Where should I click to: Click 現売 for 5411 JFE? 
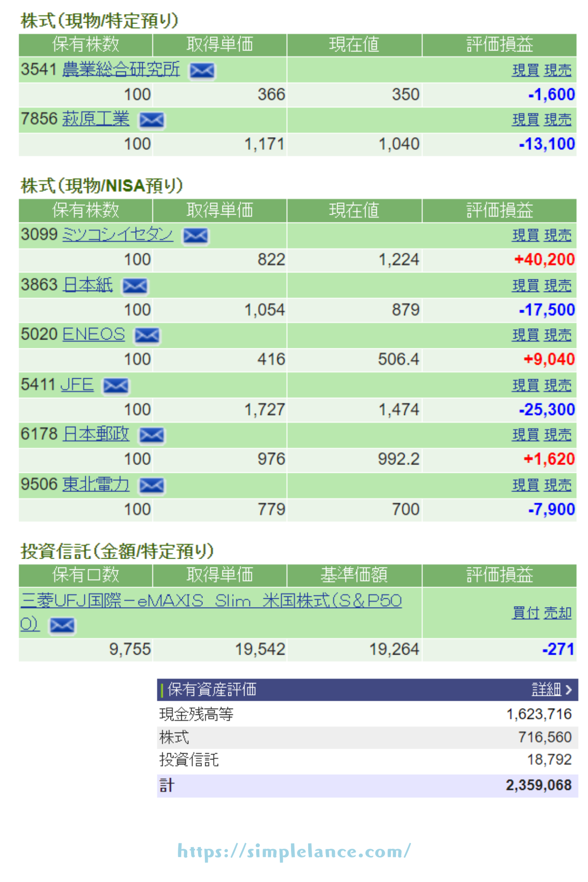click(558, 386)
